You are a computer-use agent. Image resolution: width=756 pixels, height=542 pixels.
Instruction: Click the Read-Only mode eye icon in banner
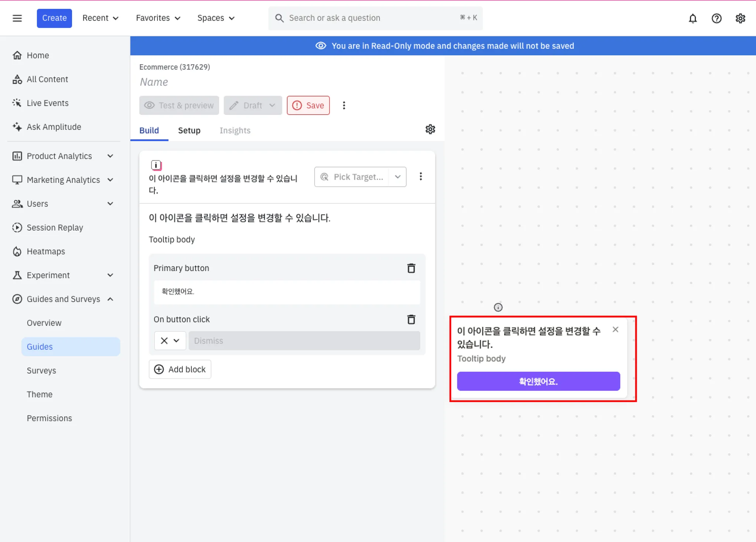[x=320, y=45]
